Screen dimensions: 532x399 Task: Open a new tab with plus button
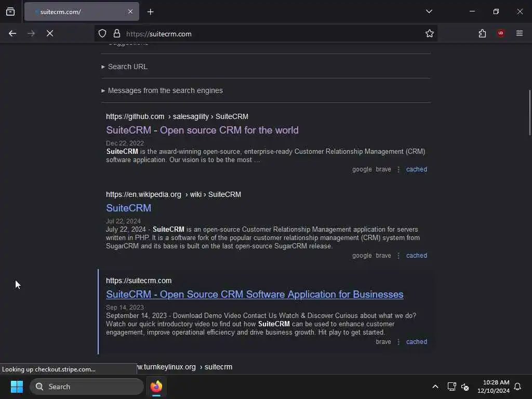[x=151, y=12]
